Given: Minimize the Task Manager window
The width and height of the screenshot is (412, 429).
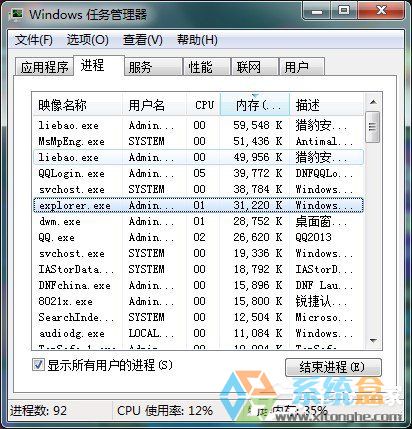Looking at the screenshot, I should click(x=317, y=11).
